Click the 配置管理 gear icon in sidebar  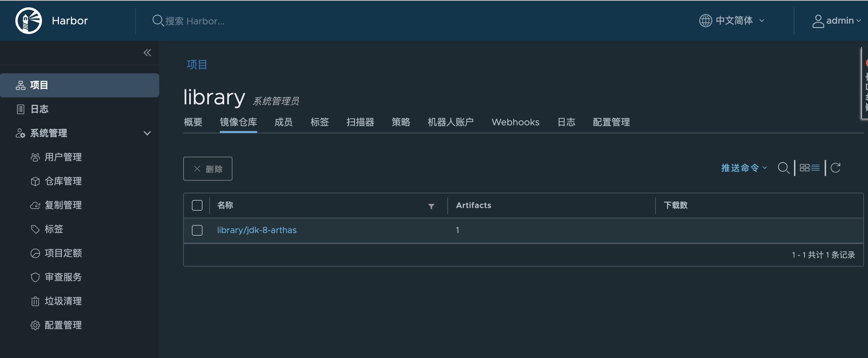(x=35, y=325)
